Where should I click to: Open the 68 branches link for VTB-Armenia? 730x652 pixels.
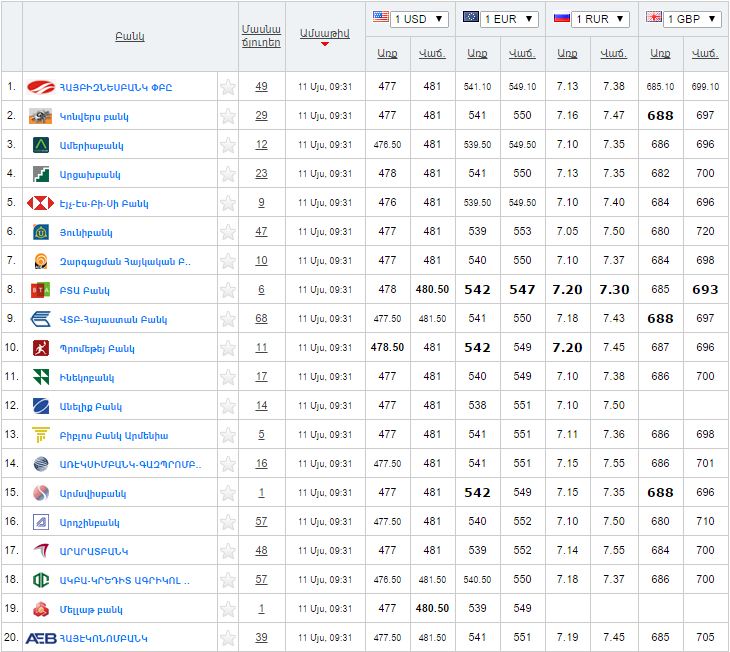261,319
